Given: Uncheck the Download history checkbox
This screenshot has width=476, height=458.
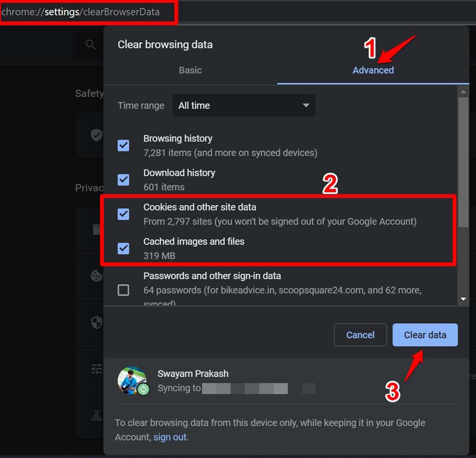Looking at the screenshot, I should coord(123,180).
